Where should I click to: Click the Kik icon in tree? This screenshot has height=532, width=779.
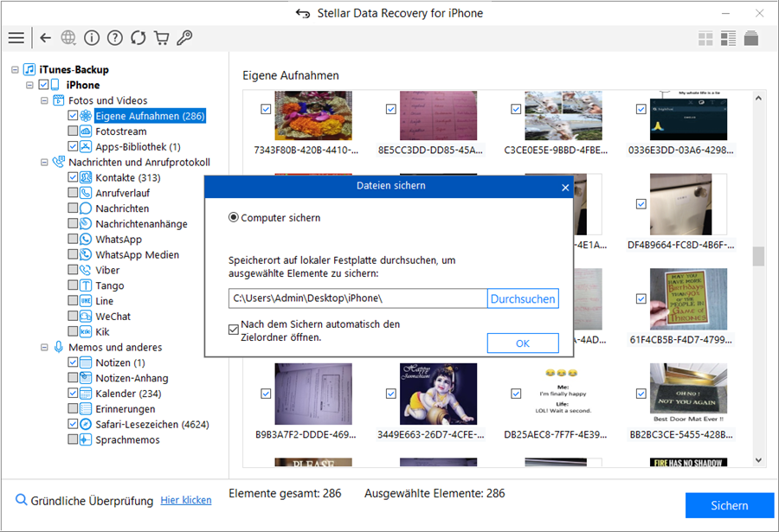tap(86, 332)
